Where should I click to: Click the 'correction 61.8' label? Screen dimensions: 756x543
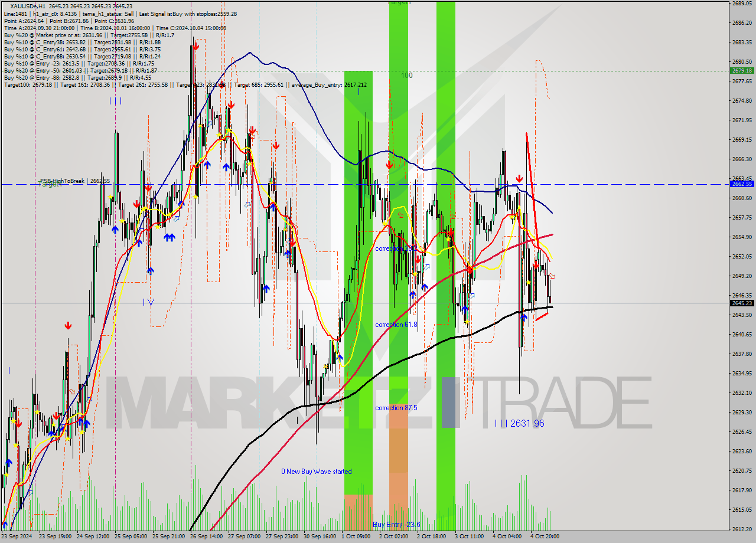point(396,325)
